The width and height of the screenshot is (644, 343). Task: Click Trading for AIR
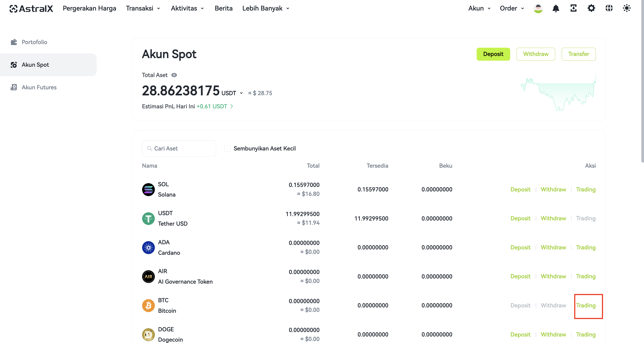[586, 277]
